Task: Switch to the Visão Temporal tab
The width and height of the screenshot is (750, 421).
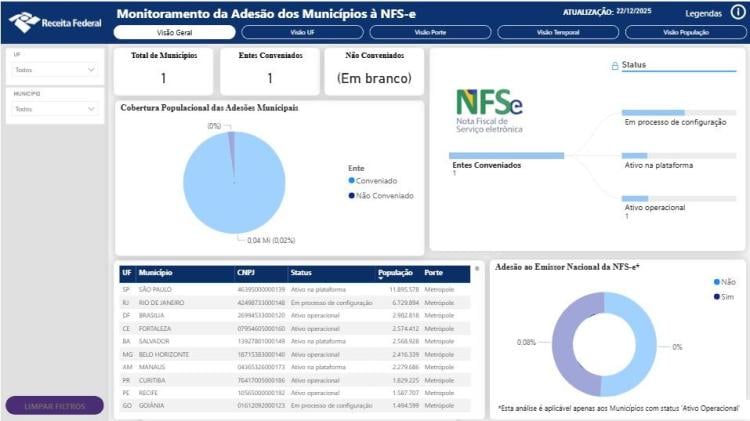Action: point(558,32)
